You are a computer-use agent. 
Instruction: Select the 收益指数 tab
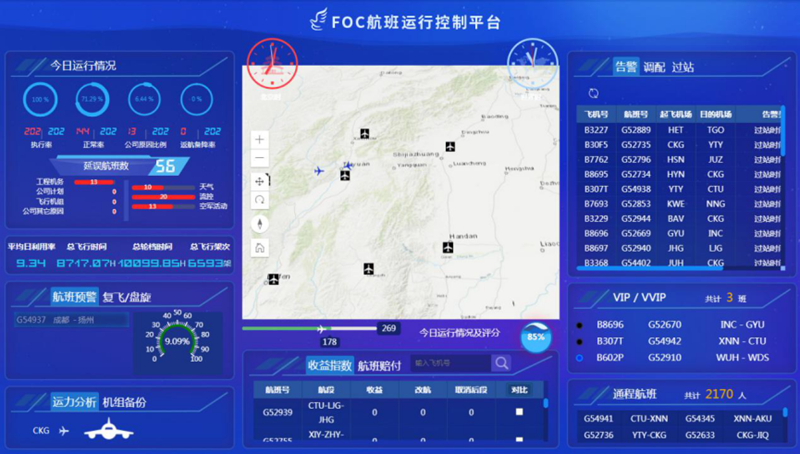click(x=330, y=365)
